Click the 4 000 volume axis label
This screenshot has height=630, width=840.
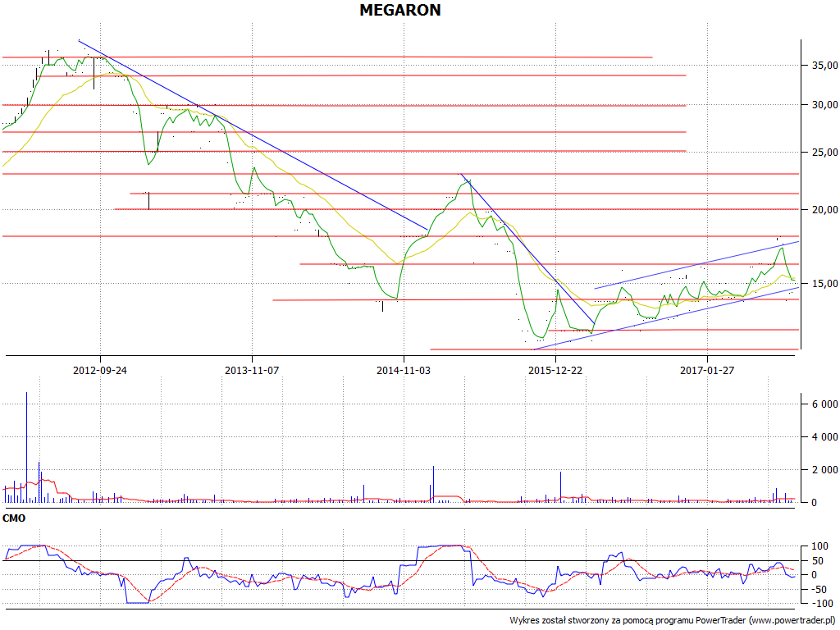pos(825,436)
